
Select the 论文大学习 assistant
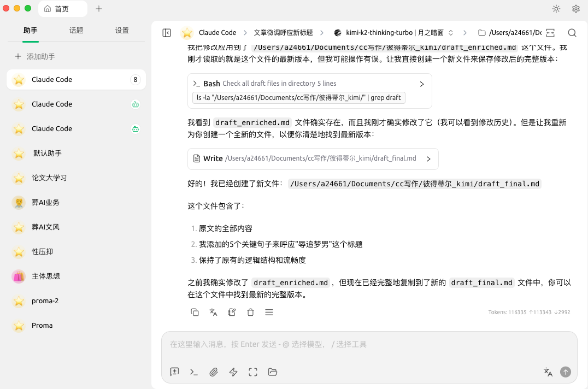49,178
